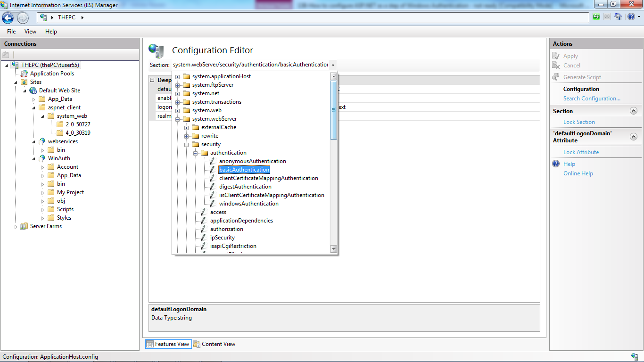Click the digestAuthentication pencil icon

click(x=213, y=187)
